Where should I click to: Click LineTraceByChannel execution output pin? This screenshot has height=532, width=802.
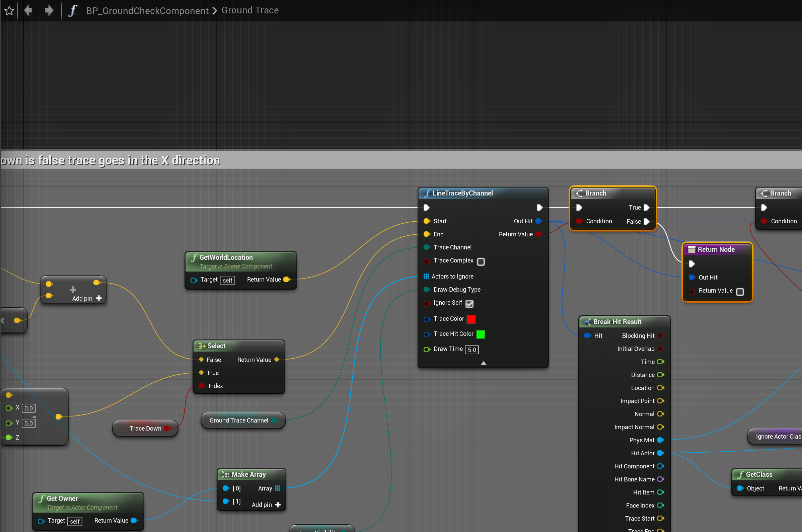click(539, 207)
